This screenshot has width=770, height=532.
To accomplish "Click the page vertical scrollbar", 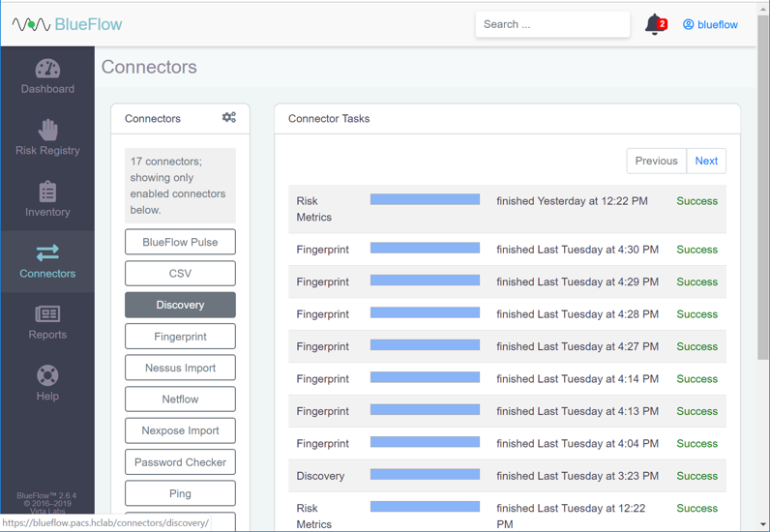I will click(x=763, y=193).
